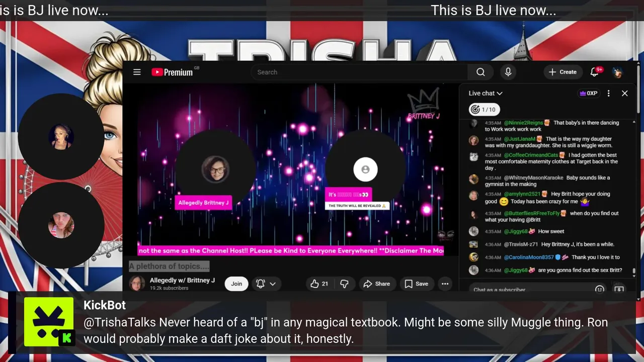Click the placeholder profile icon in the video
This screenshot has width=644, height=362.
pyautogui.click(x=365, y=169)
